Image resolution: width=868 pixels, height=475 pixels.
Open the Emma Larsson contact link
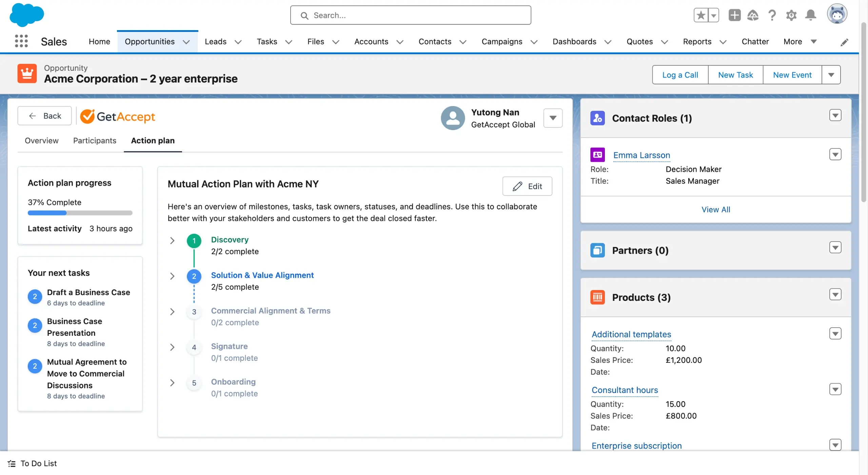[x=641, y=154]
